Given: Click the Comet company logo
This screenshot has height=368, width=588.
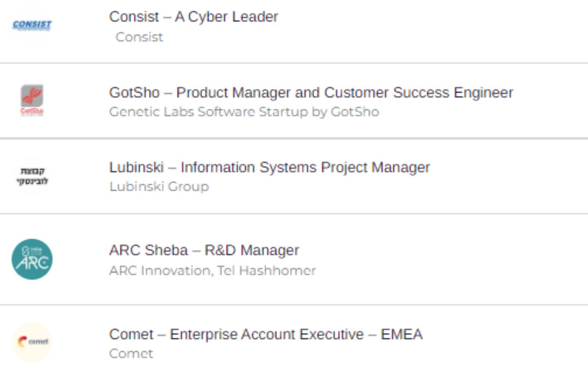Looking at the screenshot, I should tap(32, 342).
